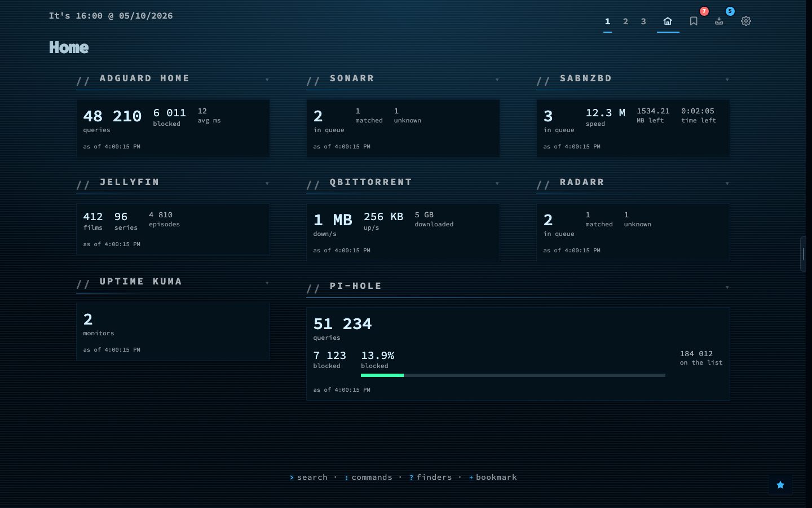812x508 pixels.
Task: Open the Home page icon
Action: pyautogui.click(x=668, y=21)
